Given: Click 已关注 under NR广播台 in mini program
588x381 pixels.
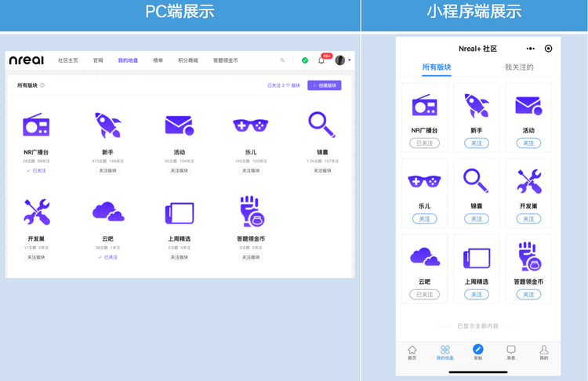Looking at the screenshot, I should (424, 143).
